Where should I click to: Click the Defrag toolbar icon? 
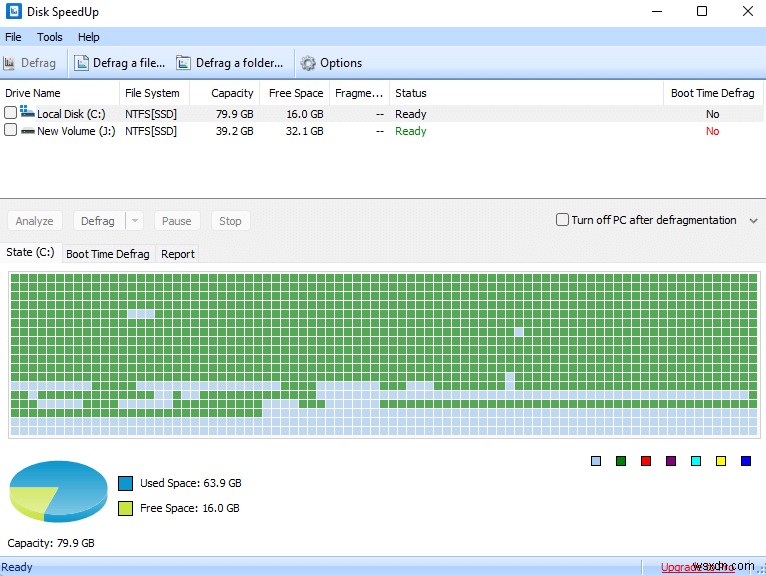(x=9, y=63)
